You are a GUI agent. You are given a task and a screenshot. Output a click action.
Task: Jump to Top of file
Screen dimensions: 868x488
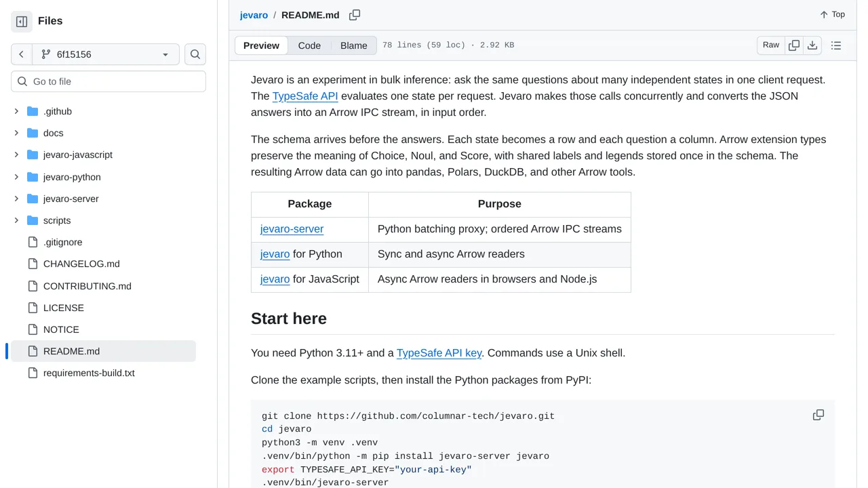[x=832, y=14]
